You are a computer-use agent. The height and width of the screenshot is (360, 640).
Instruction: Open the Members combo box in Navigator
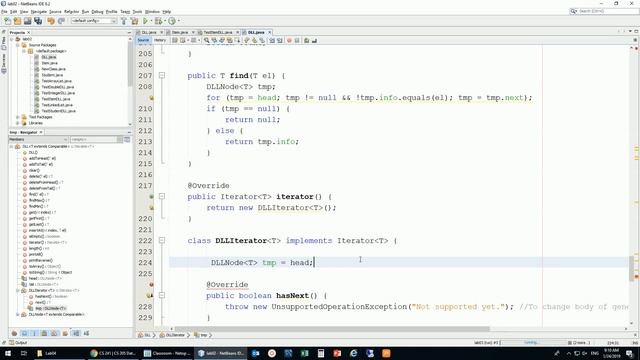click(38, 140)
